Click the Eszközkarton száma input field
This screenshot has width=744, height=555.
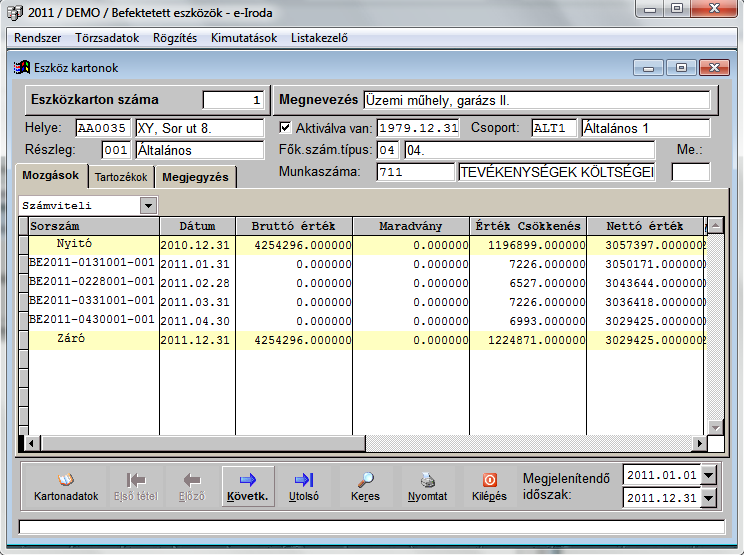click(x=234, y=100)
